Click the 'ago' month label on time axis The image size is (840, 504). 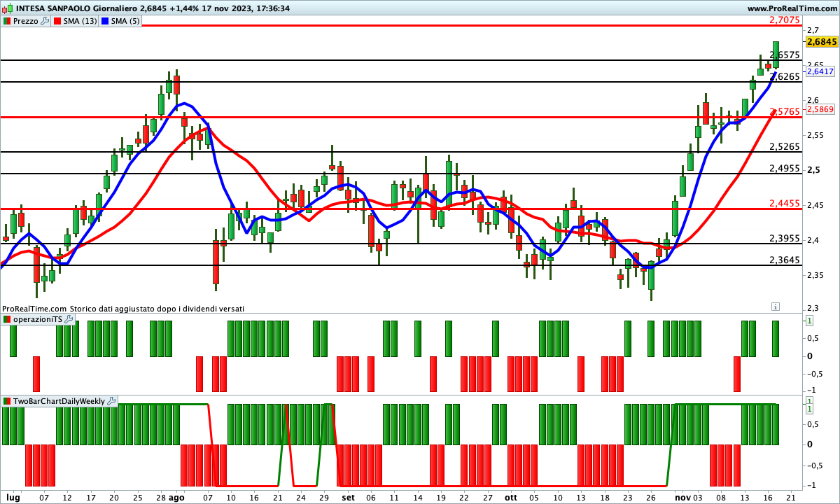[176, 497]
